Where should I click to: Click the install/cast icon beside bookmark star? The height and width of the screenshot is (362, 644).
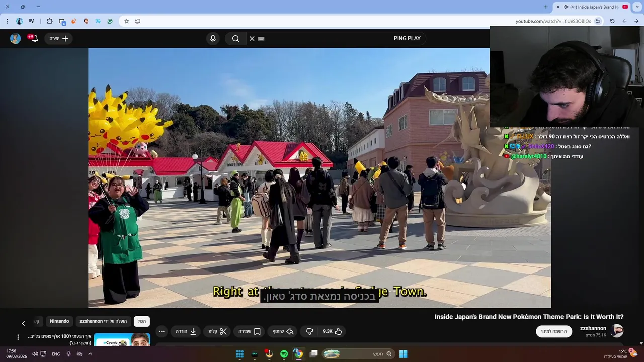[137, 21]
